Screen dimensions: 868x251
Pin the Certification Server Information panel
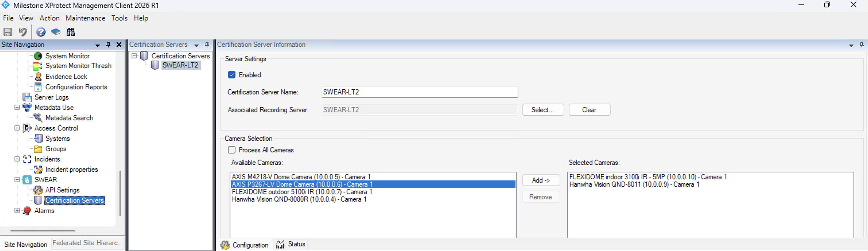click(862, 44)
